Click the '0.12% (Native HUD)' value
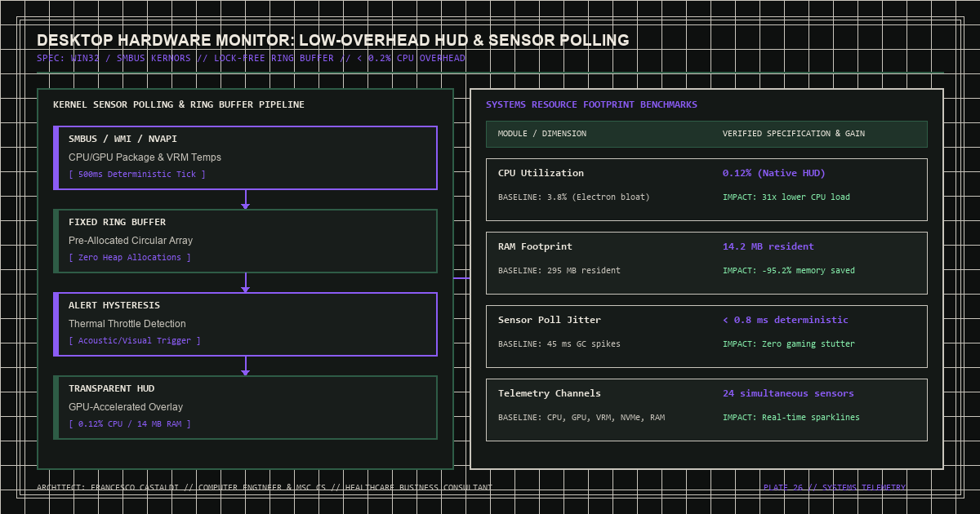 click(774, 173)
